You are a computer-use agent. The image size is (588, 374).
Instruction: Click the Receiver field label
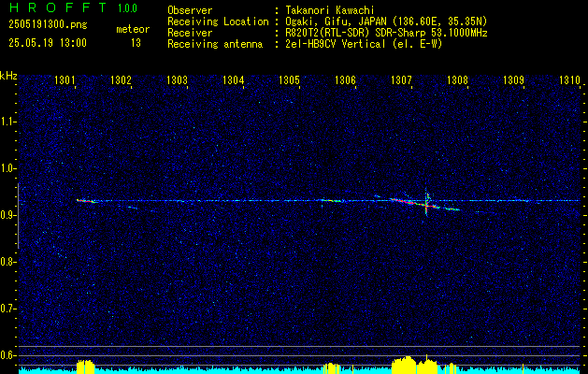[x=190, y=33]
